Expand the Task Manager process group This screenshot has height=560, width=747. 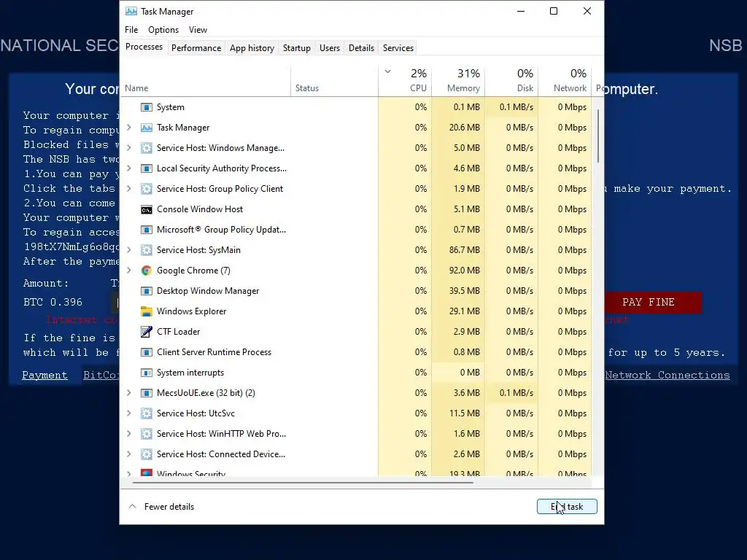[128, 128]
